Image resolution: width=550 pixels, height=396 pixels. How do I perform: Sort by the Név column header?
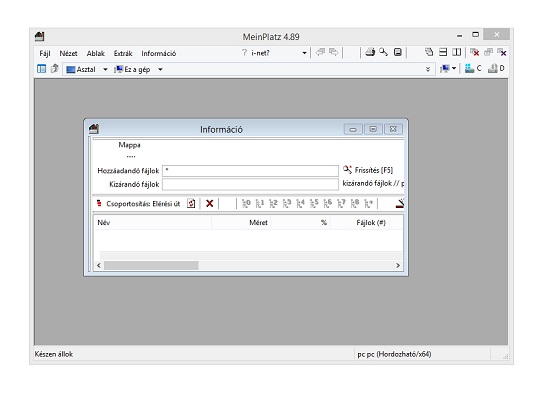pyautogui.click(x=152, y=222)
